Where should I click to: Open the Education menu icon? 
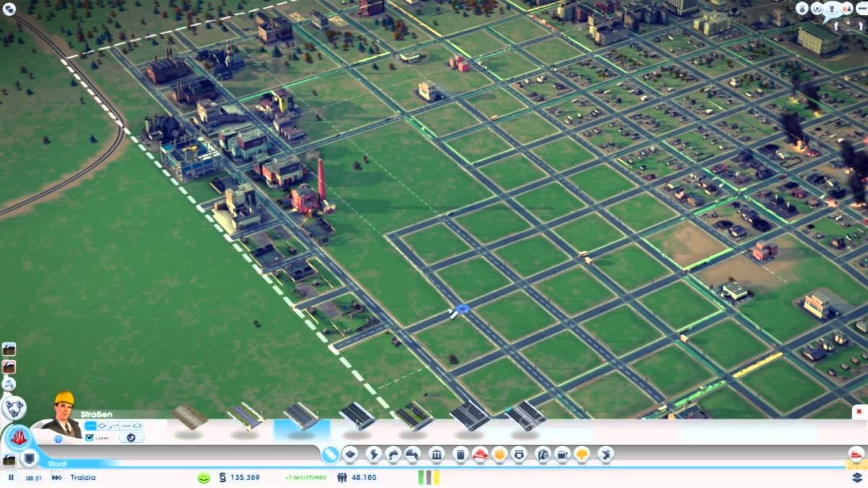tap(542, 455)
